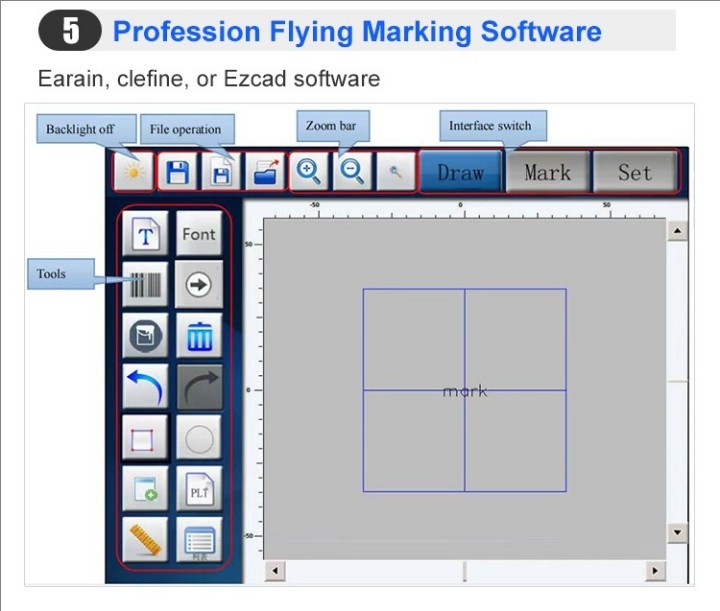The height and width of the screenshot is (611, 720).
Task: Click the Save As document-with-disk icon
Action: pyautogui.click(x=221, y=172)
